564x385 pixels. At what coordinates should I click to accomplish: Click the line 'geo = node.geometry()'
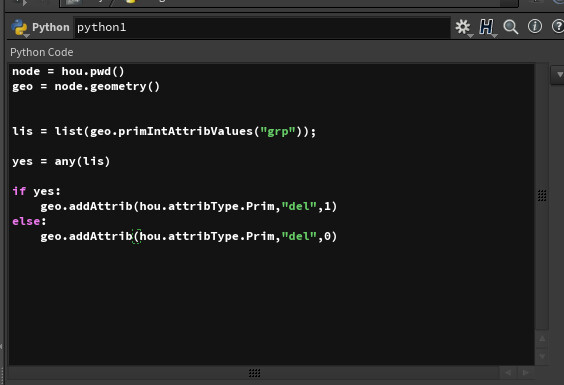pos(86,86)
